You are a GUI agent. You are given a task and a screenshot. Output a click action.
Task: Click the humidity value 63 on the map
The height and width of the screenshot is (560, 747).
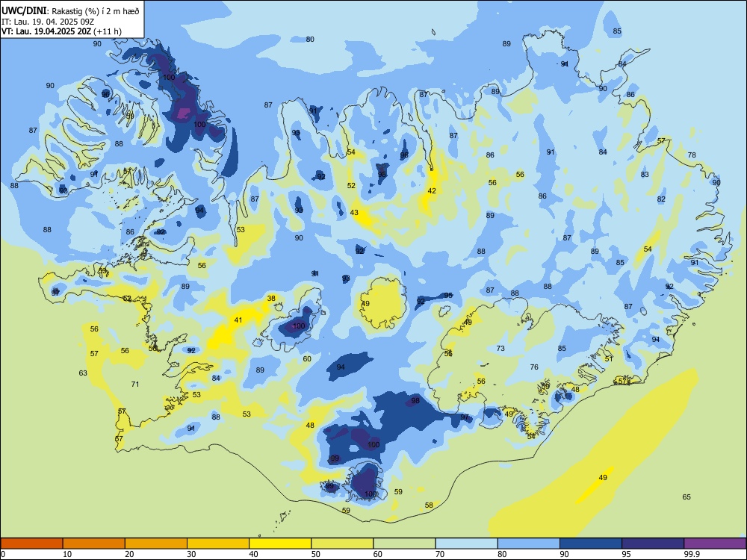click(x=83, y=373)
